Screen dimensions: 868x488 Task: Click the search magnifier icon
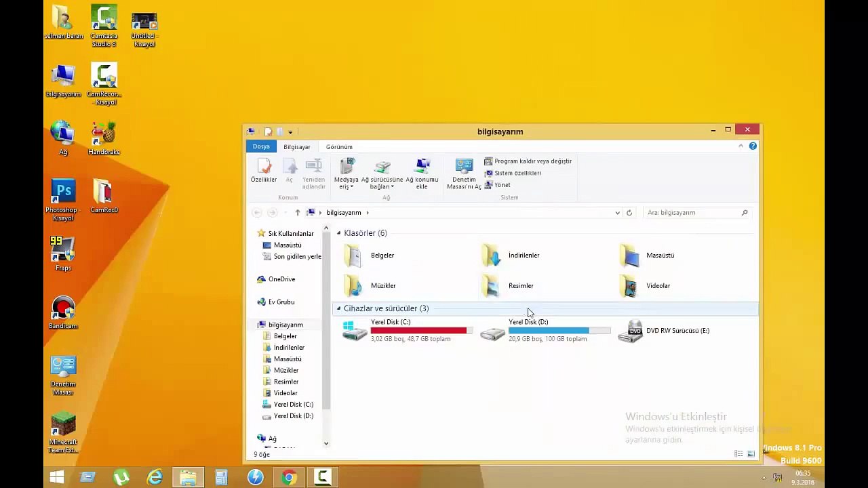click(744, 213)
